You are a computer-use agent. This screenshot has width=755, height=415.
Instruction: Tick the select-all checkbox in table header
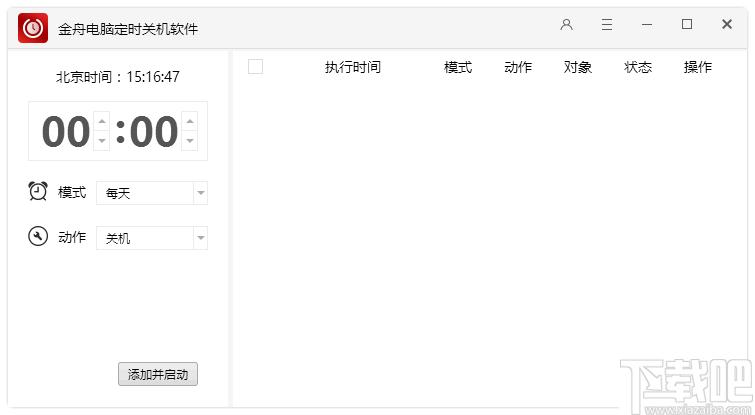pyautogui.click(x=255, y=66)
